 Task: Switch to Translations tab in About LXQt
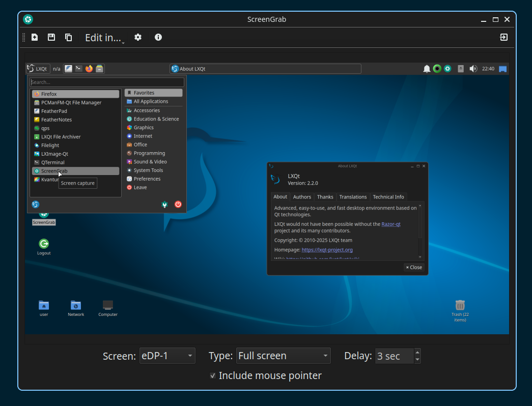point(353,197)
